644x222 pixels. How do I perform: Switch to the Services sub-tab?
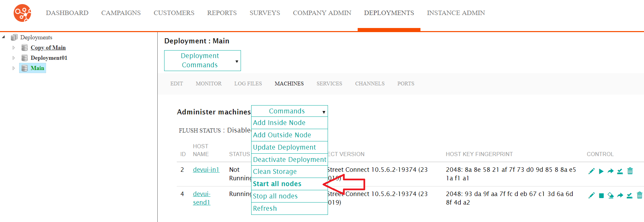329,84
